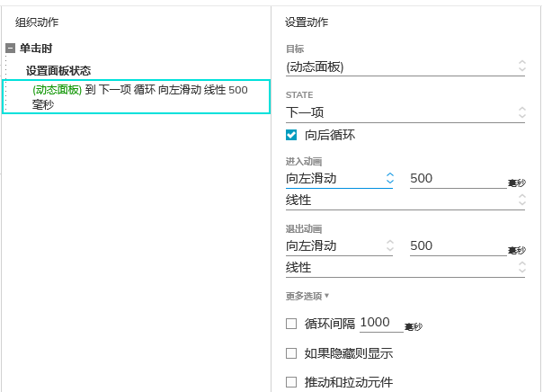Image resolution: width=543 pixels, height=392 pixels.
Task: Uncheck the 向后循环 checkbox
Action: [291, 135]
